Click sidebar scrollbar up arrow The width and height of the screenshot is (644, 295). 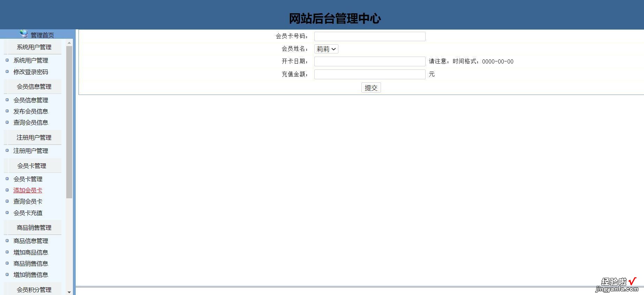point(69,43)
